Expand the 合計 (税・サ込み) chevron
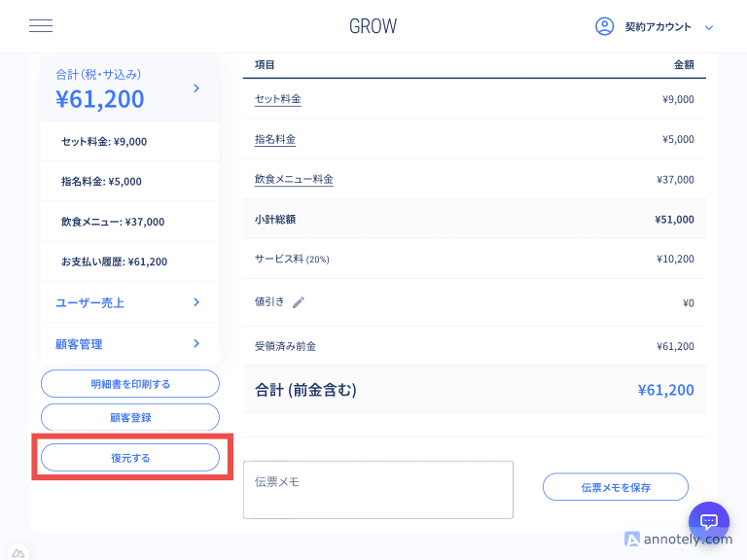Image resolution: width=747 pixels, height=560 pixels. click(196, 88)
